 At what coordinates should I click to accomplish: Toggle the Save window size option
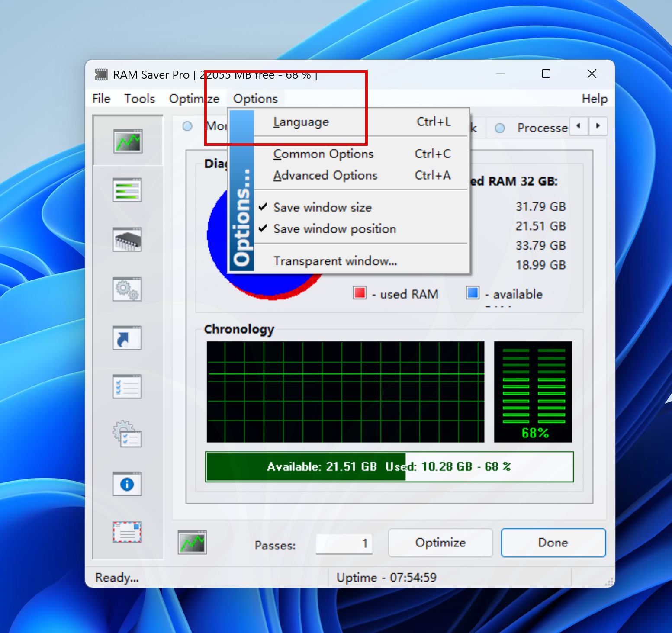(322, 208)
